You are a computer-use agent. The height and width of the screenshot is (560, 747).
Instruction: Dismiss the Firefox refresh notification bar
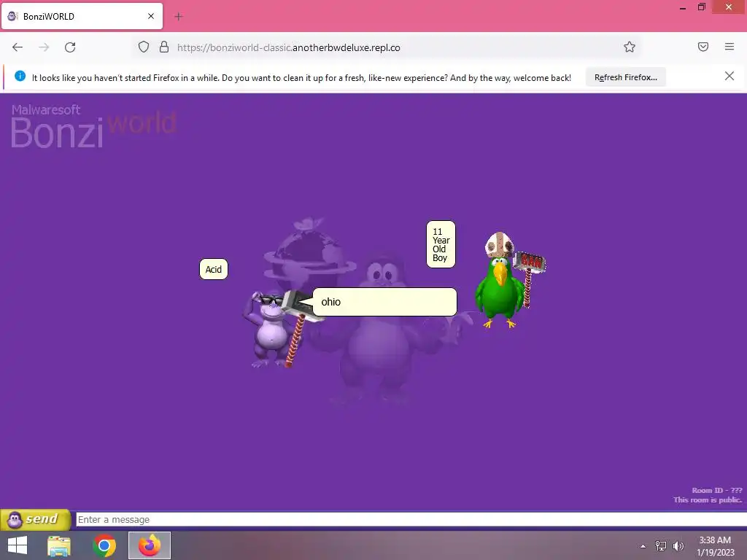729,76
